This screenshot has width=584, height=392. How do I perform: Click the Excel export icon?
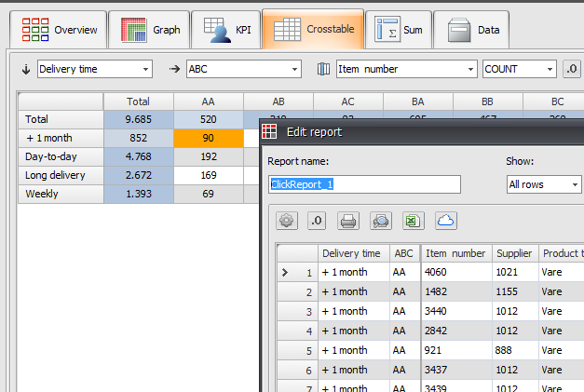coord(413,221)
